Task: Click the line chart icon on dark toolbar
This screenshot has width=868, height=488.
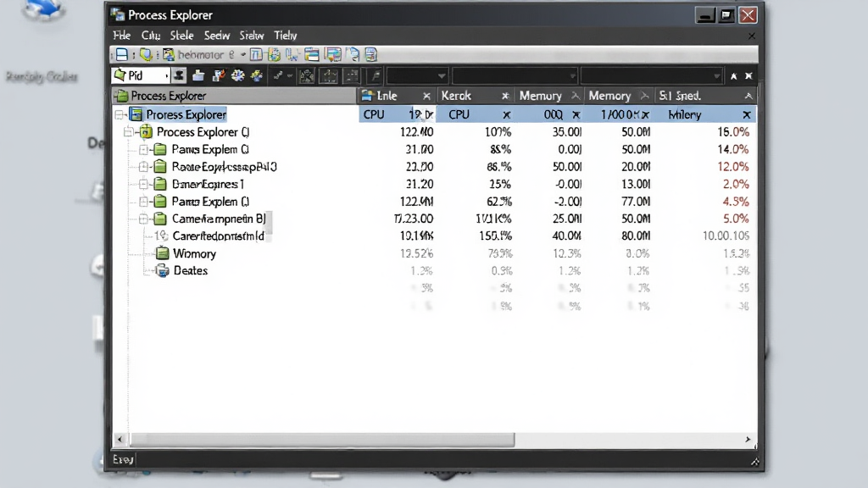Action: coord(329,75)
